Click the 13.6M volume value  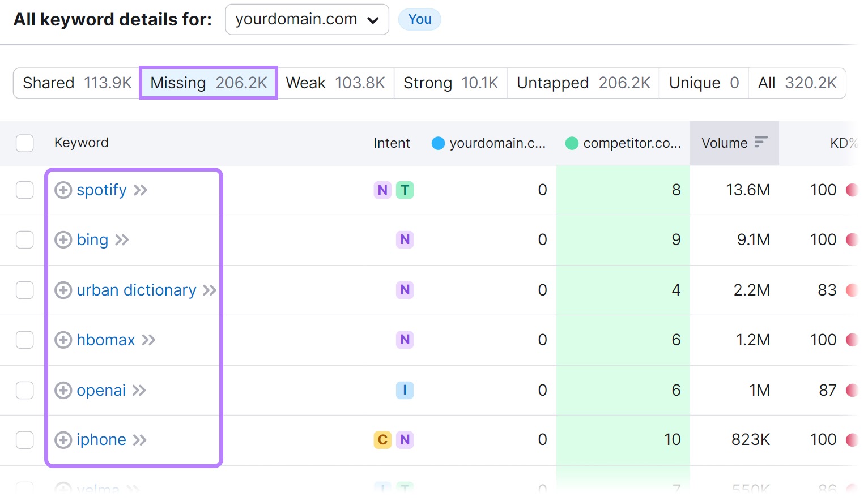tap(748, 190)
